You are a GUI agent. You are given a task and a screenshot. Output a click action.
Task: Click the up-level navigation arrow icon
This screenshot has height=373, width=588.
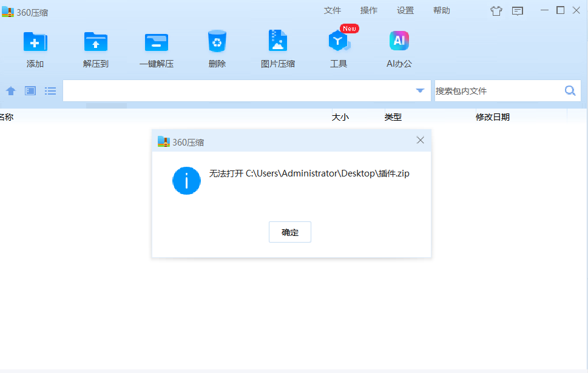(x=10, y=90)
